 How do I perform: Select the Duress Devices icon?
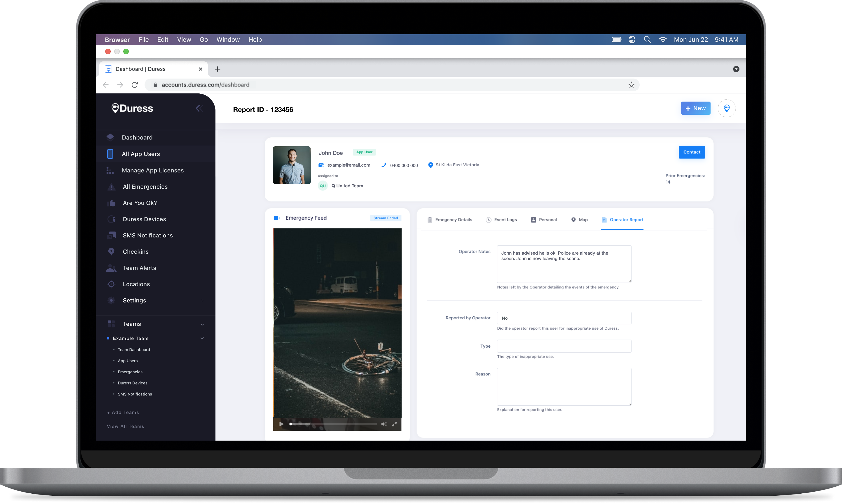(110, 218)
